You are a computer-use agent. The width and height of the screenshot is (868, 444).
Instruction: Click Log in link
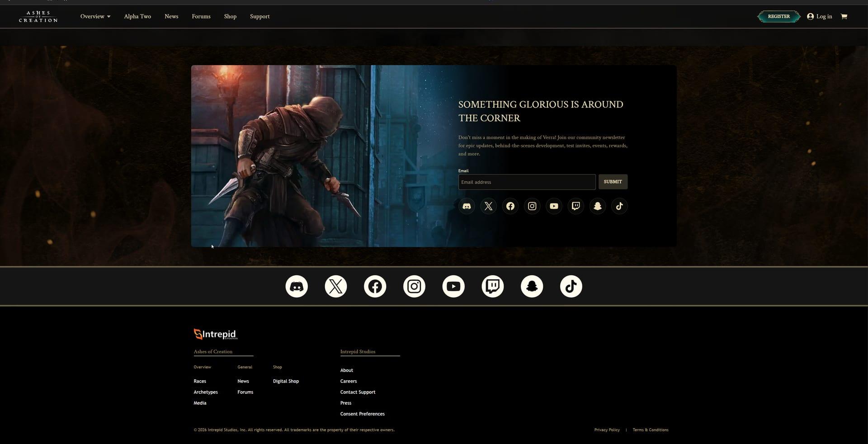click(820, 16)
